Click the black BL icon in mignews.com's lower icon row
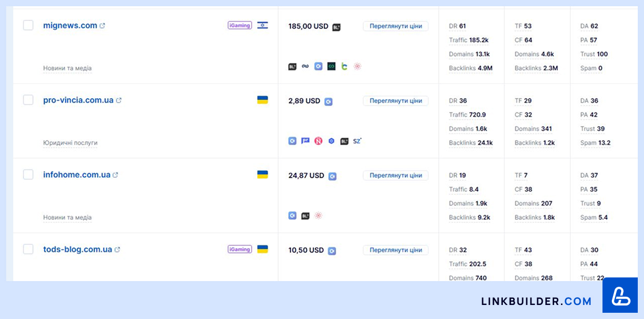Screen dimensions: 644x319 (292, 67)
